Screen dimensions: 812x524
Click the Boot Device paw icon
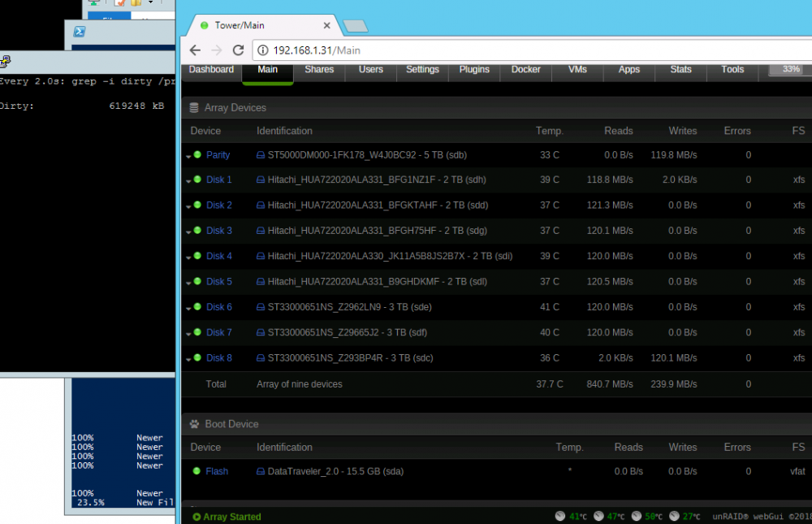point(194,424)
